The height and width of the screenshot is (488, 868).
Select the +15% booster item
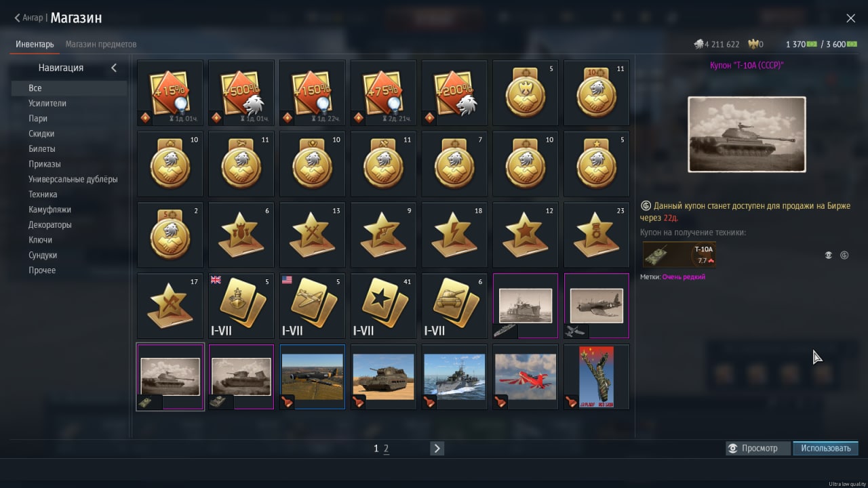(170, 93)
